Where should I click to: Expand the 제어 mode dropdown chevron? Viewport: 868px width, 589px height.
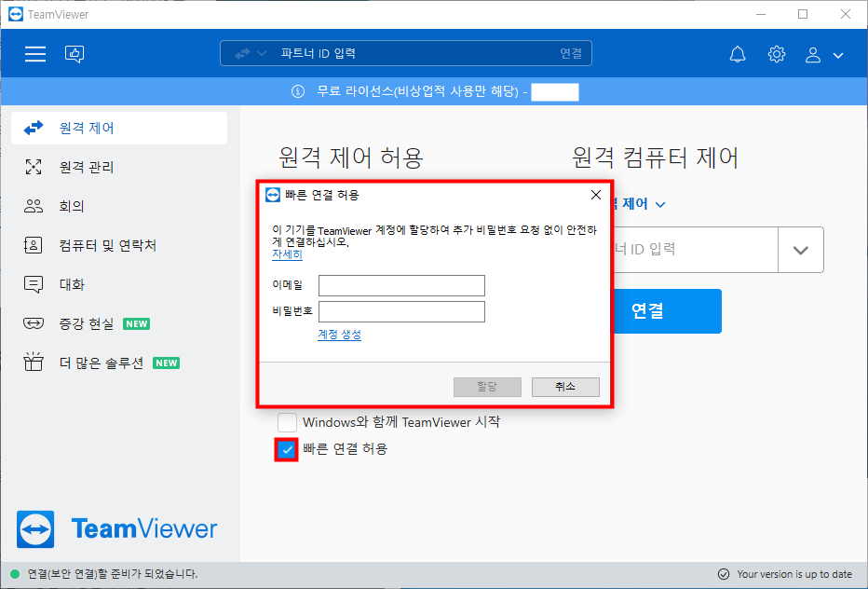click(x=660, y=204)
